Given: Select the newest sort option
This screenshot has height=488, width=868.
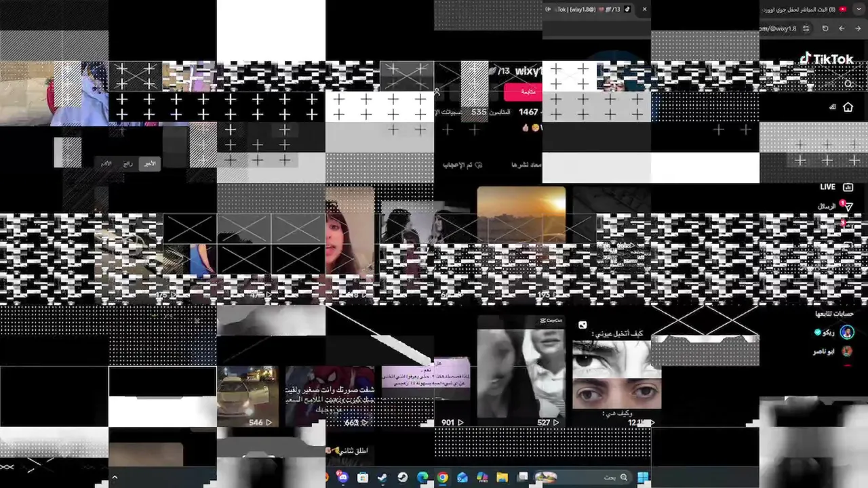Looking at the screenshot, I should pos(149,163).
